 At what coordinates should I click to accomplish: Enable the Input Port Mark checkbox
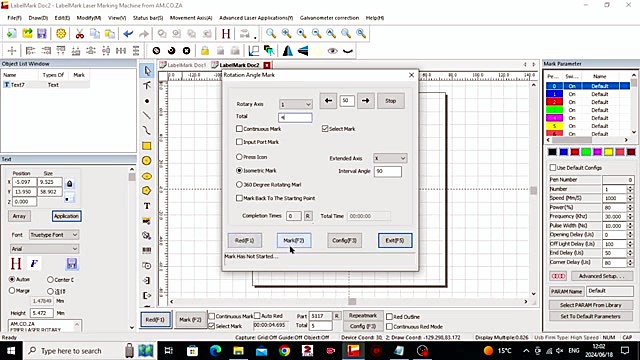[x=239, y=142]
